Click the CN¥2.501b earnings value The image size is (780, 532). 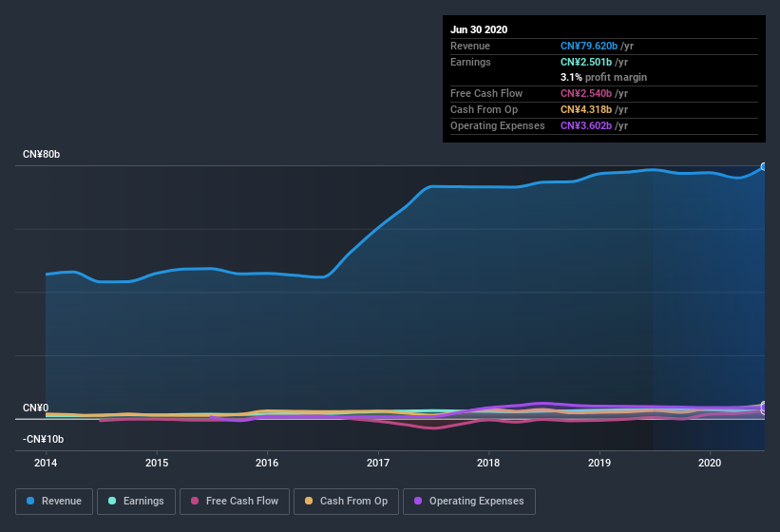click(x=586, y=62)
